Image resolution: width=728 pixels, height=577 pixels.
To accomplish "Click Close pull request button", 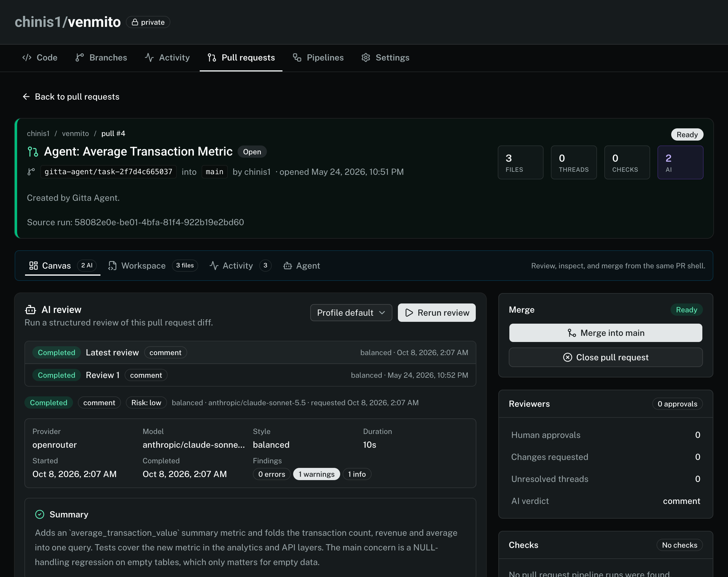I will [x=606, y=357].
